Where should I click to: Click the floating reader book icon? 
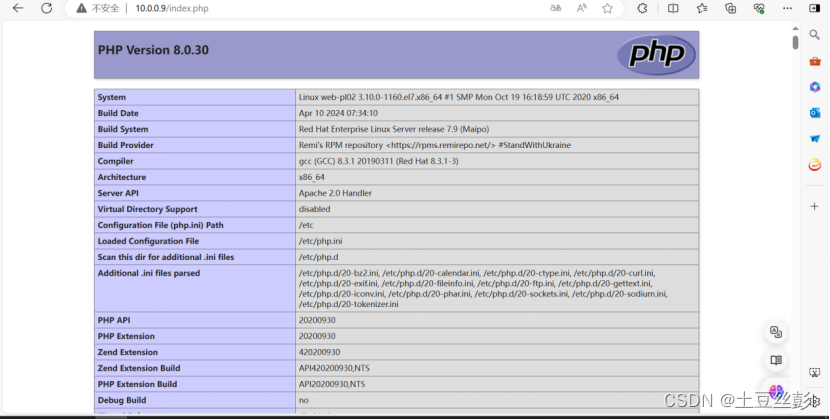[x=776, y=360]
